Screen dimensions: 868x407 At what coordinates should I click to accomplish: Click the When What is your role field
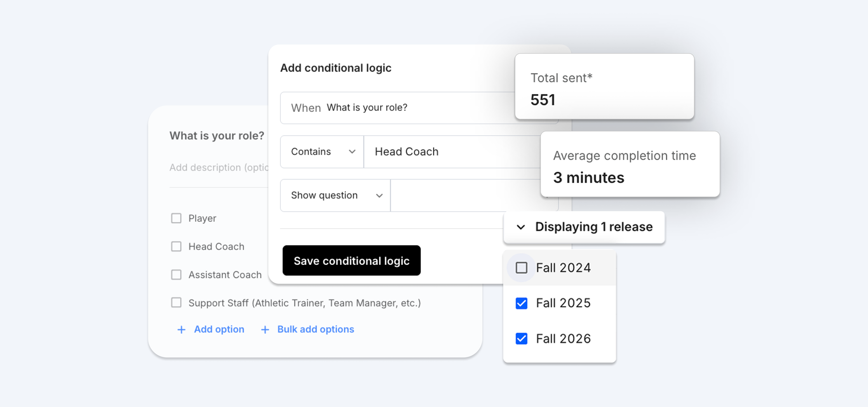pos(398,108)
